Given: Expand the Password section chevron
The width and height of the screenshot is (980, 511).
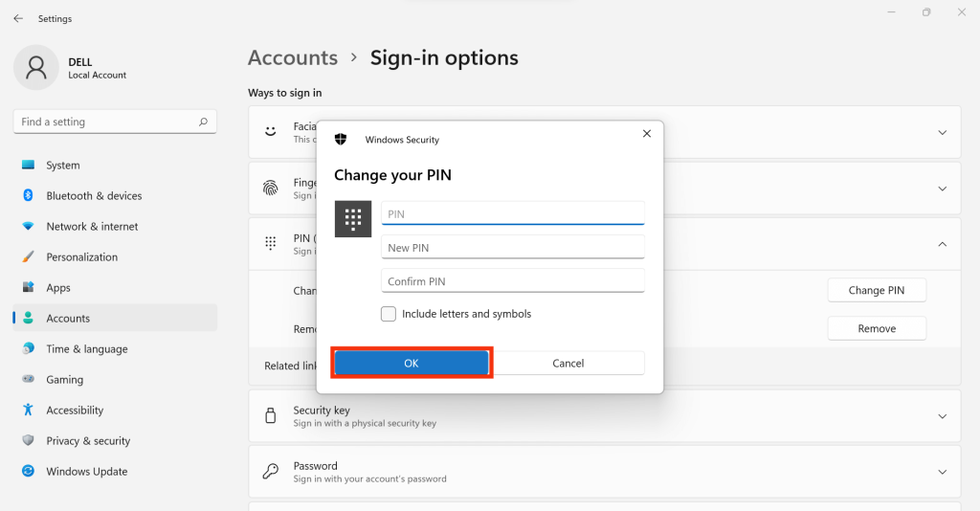Looking at the screenshot, I should point(942,473).
